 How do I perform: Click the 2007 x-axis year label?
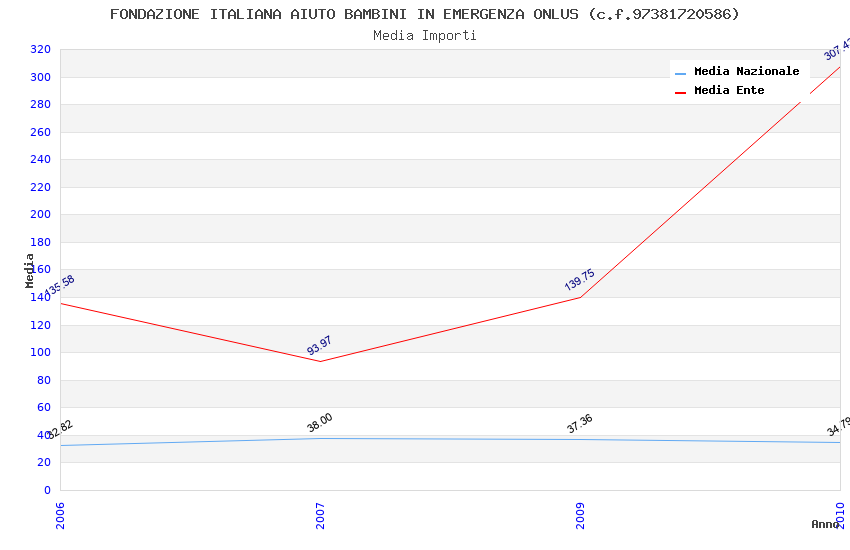coord(320,515)
